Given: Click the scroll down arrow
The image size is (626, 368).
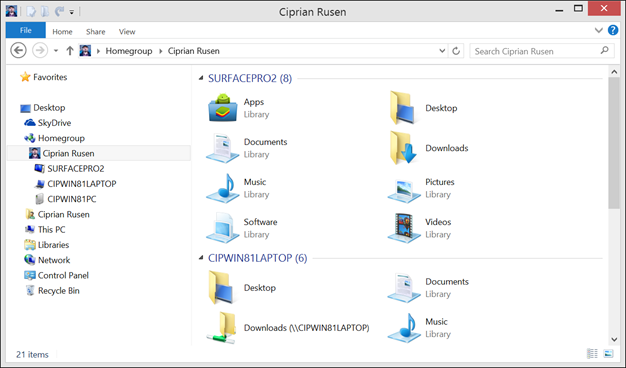Looking at the screenshot, I should (x=614, y=340).
